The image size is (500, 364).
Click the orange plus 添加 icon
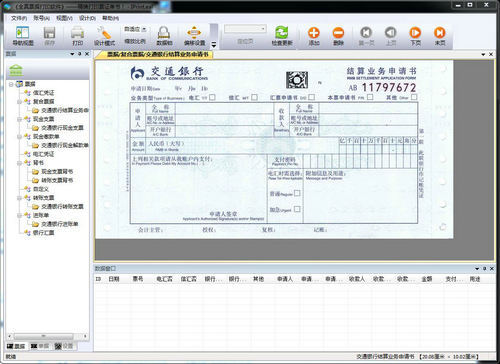(314, 36)
